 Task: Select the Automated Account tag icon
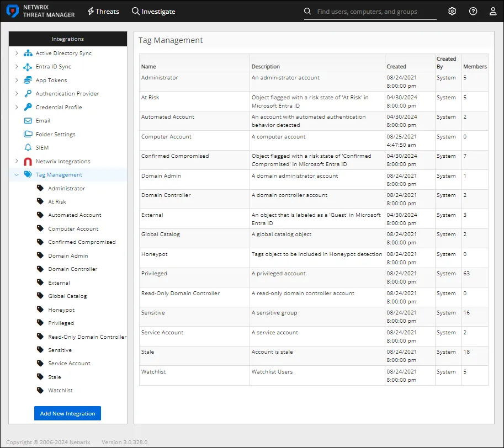[40, 215]
